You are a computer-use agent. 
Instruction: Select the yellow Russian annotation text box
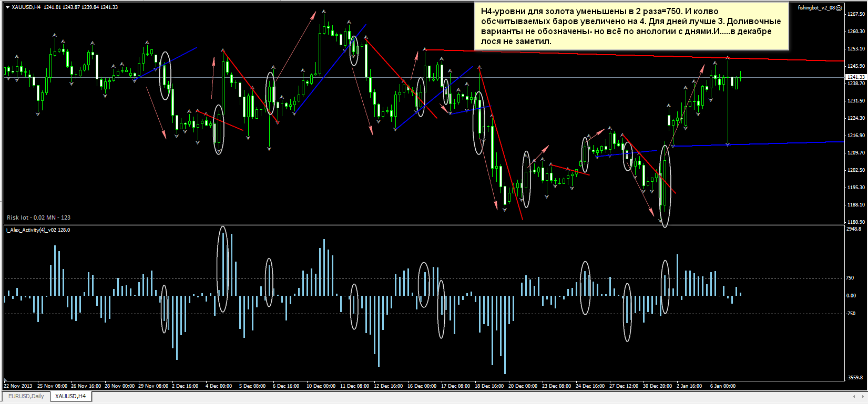click(x=631, y=26)
